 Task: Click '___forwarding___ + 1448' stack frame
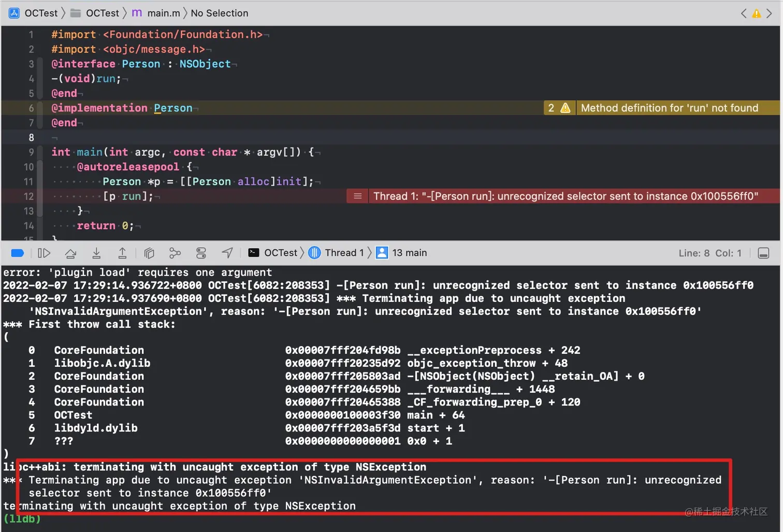(481, 389)
